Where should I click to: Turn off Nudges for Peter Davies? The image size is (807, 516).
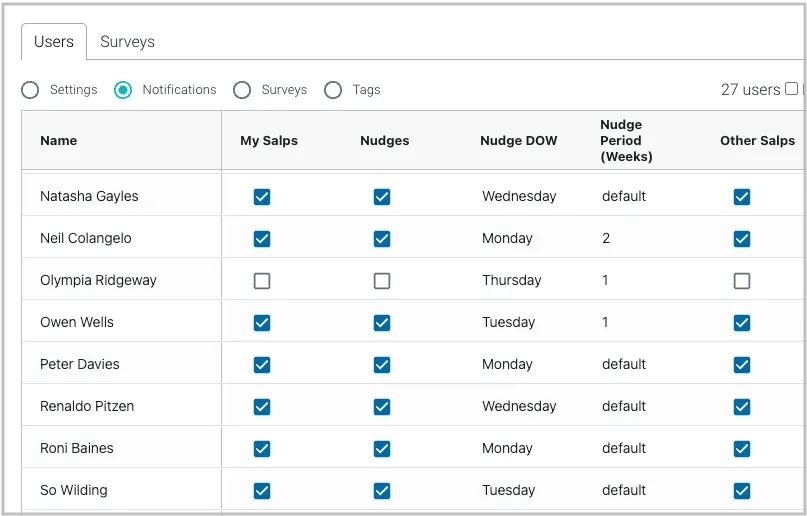[382, 365]
